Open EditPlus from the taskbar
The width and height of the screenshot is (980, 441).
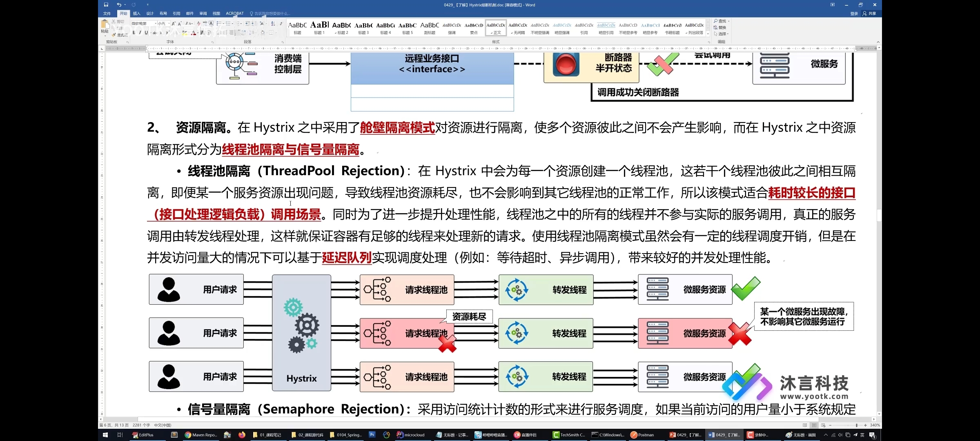(x=143, y=435)
